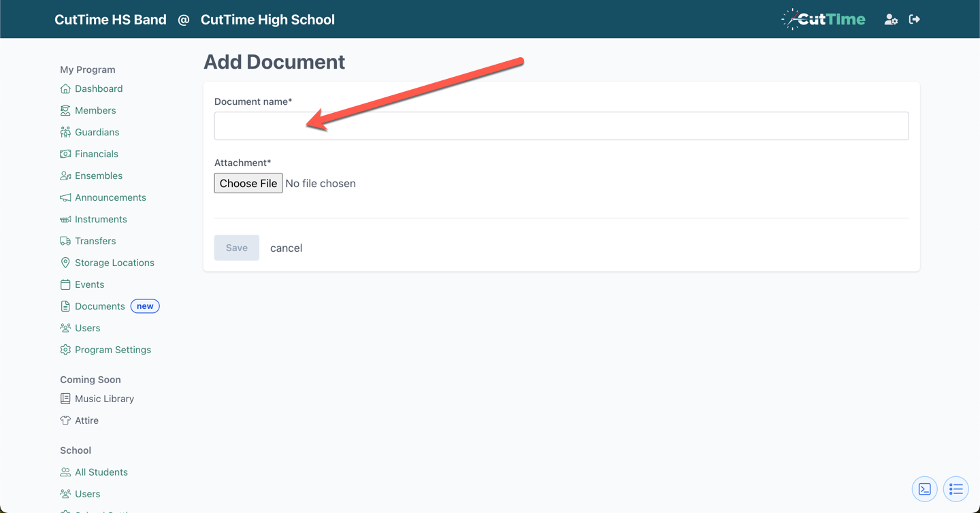Select the Dashboard home icon
980x513 pixels.
point(65,88)
